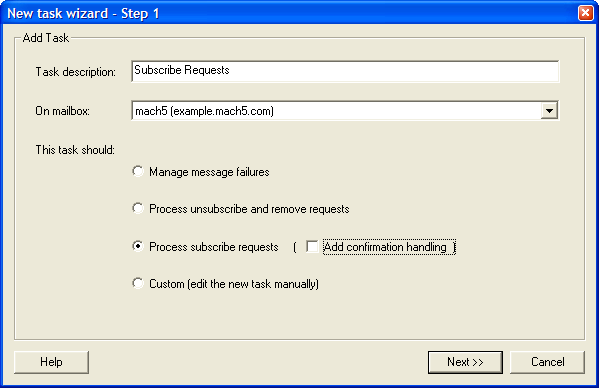The width and height of the screenshot is (599, 388).
Task: Choose Process unsubscribe and remove requests option
Action: pyautogui.click(x=138, y=209)
